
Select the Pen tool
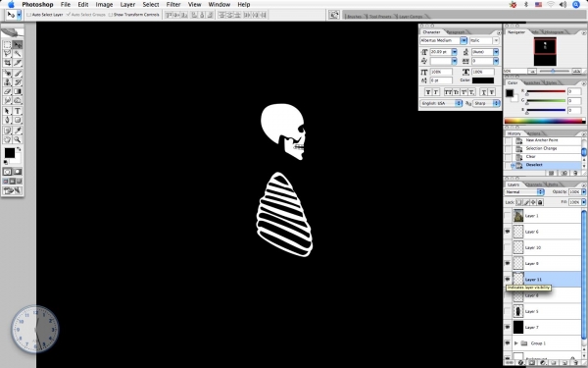click(x=7, y=120)
